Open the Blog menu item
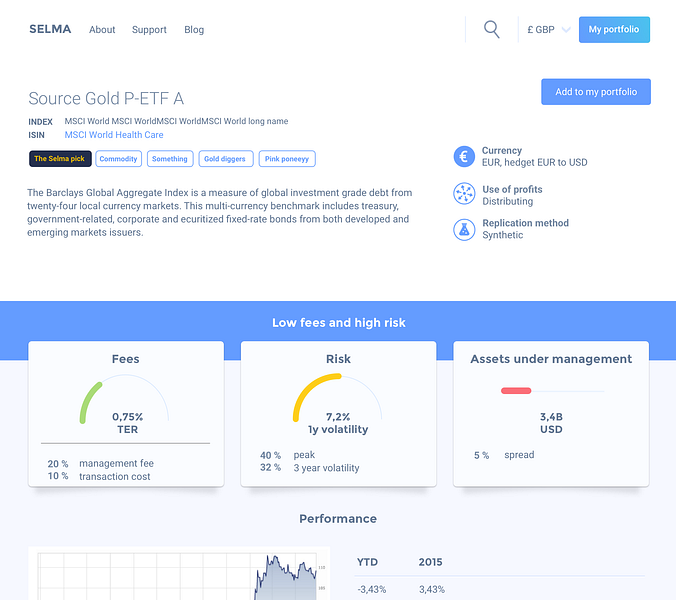 coord(194,30)
